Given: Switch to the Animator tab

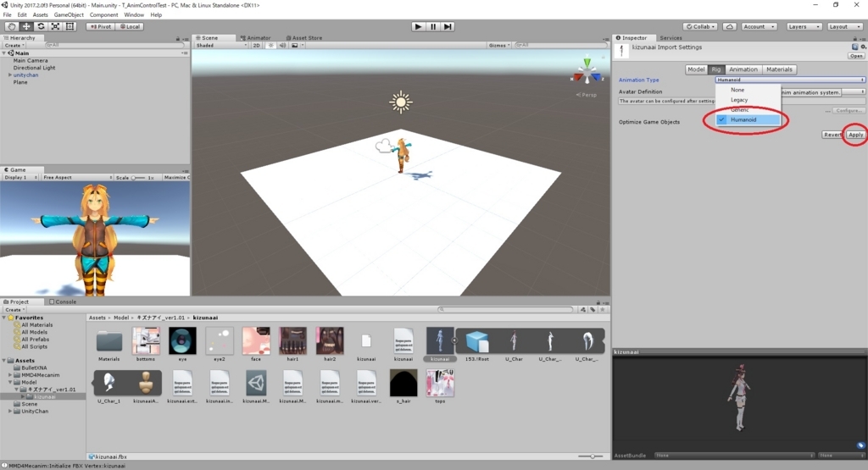Looking at the screenshot, I should click(255, 38).
